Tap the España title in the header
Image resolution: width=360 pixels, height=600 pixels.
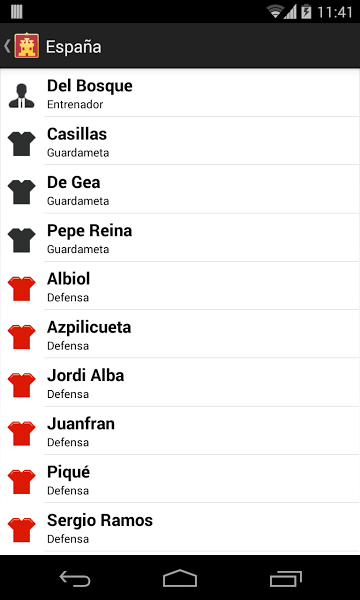(73, 47)
